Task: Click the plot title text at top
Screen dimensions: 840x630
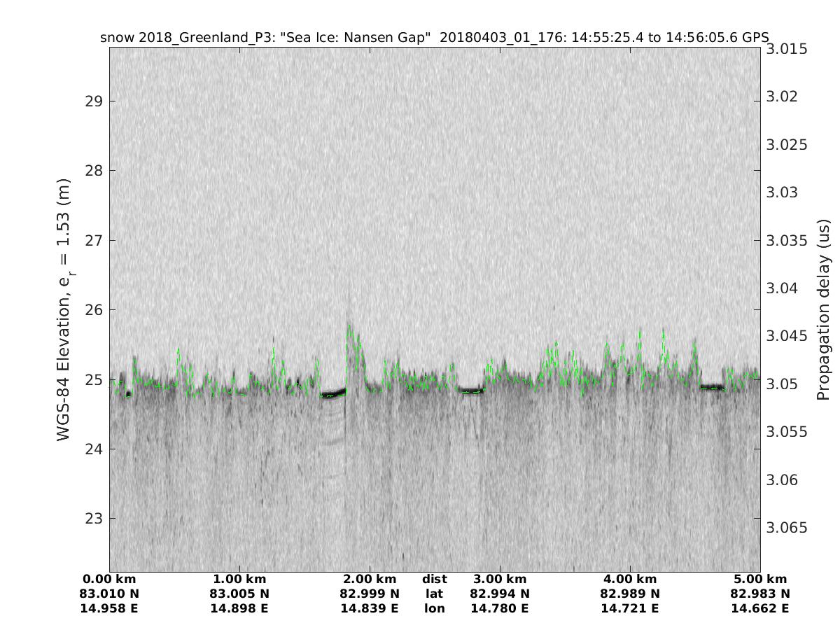Action: coord(435,37)
